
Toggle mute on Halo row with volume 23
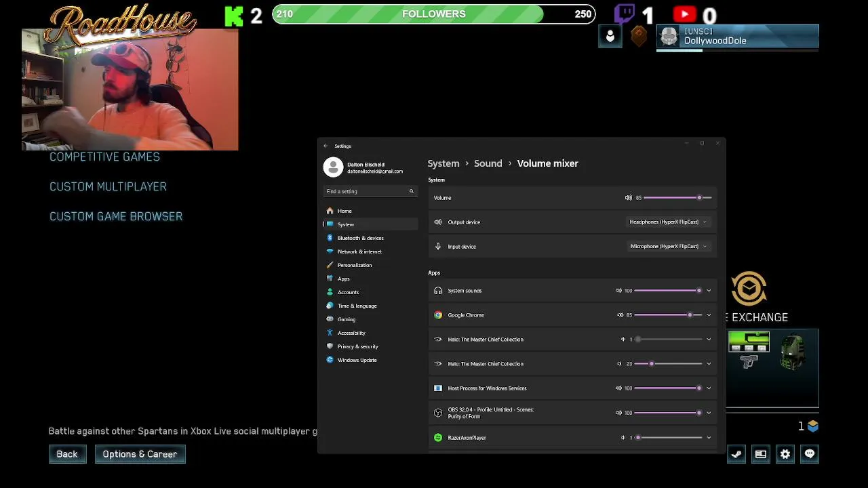[619, 364]
